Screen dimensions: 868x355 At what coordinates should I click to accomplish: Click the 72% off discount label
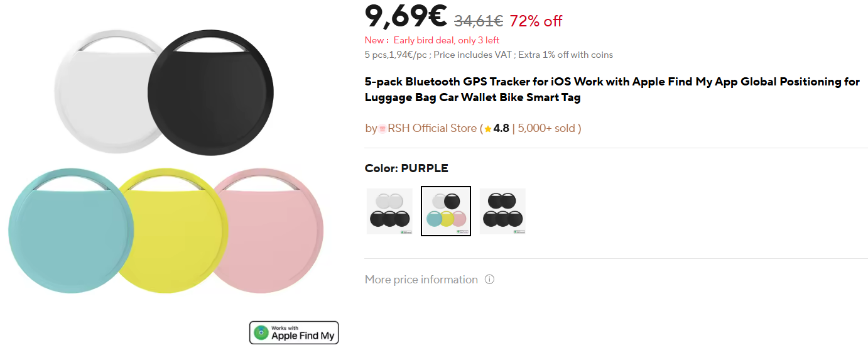point(536,21)
